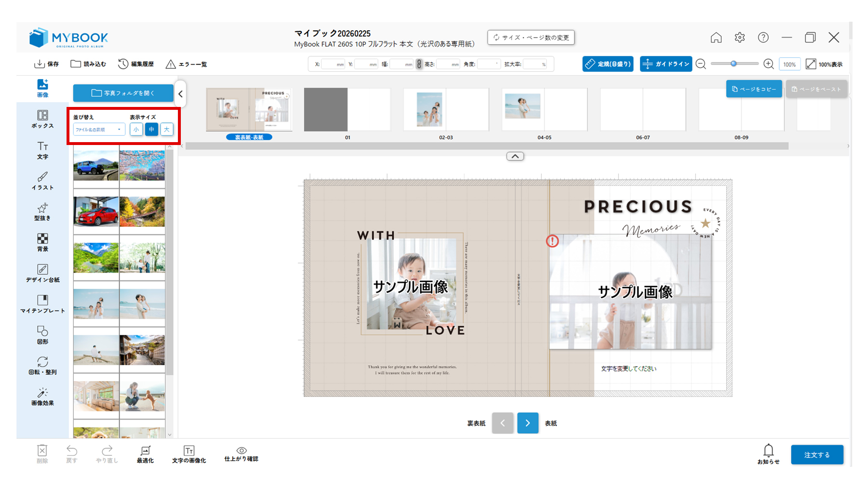Viewport: 868px width, 488px height.
Task: Set thumbnail display size to 中
Action: (151, 129)
